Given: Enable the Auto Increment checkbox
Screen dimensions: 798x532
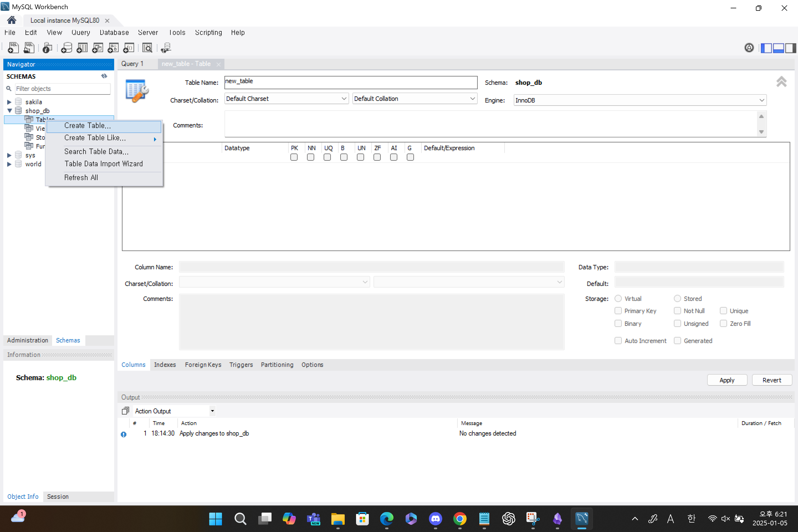Looking at the screenshot, I should 618,340.
